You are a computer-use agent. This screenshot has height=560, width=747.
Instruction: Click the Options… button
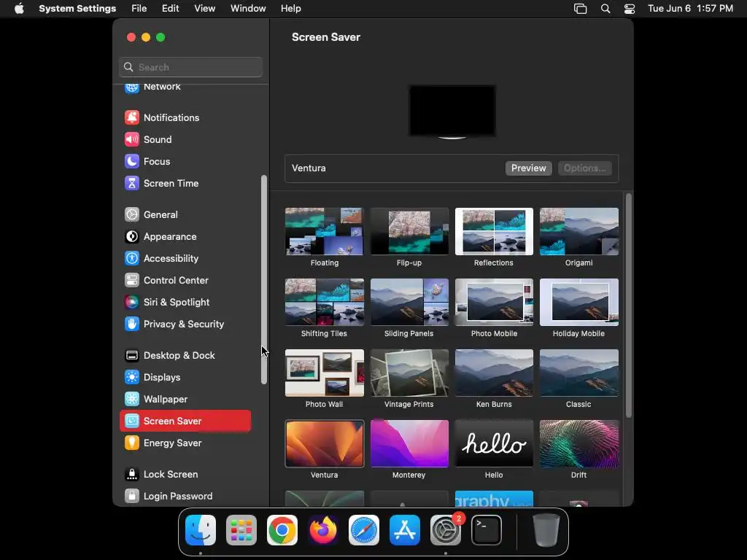584,168
